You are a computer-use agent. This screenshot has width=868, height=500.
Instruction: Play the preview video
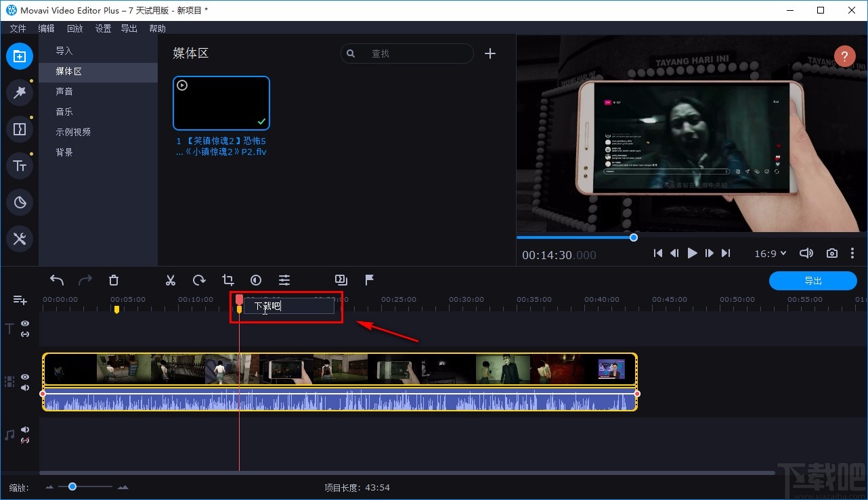pyautogui.click(x=692, y=253)
